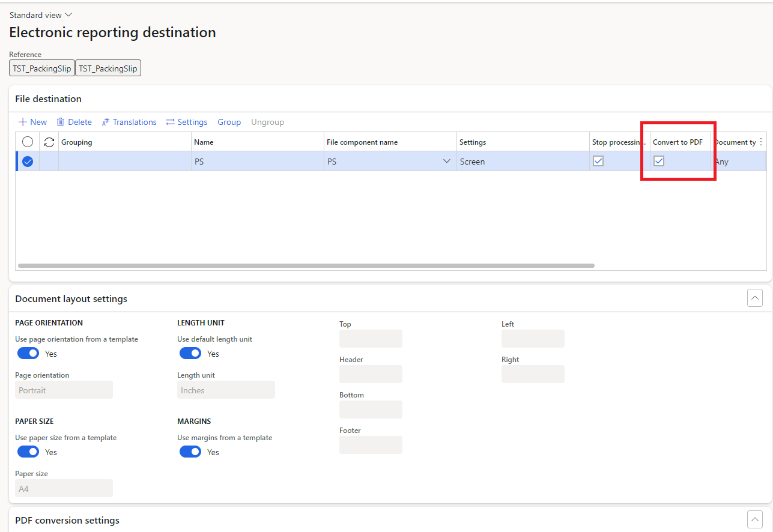The width and height of the screenshot is (773, 532).
Task: Toggle Use default length unit switch
Action: 190,353
